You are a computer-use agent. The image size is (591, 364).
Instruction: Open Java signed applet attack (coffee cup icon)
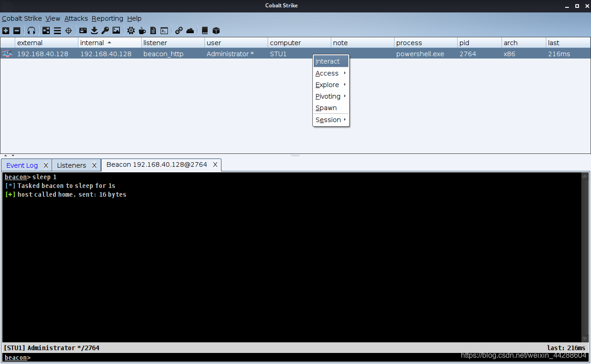(142, 31)
